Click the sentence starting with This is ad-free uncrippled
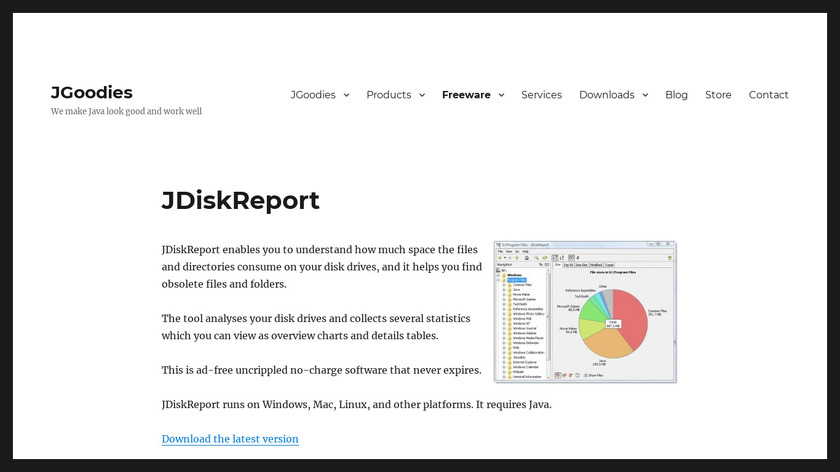 pyautogui.click(x=321, y=370)
